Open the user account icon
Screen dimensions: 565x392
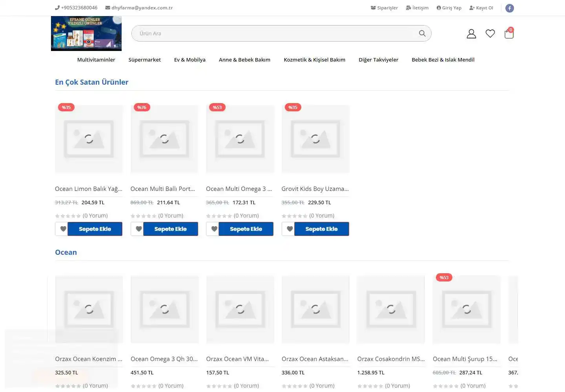tap(471, 34)
